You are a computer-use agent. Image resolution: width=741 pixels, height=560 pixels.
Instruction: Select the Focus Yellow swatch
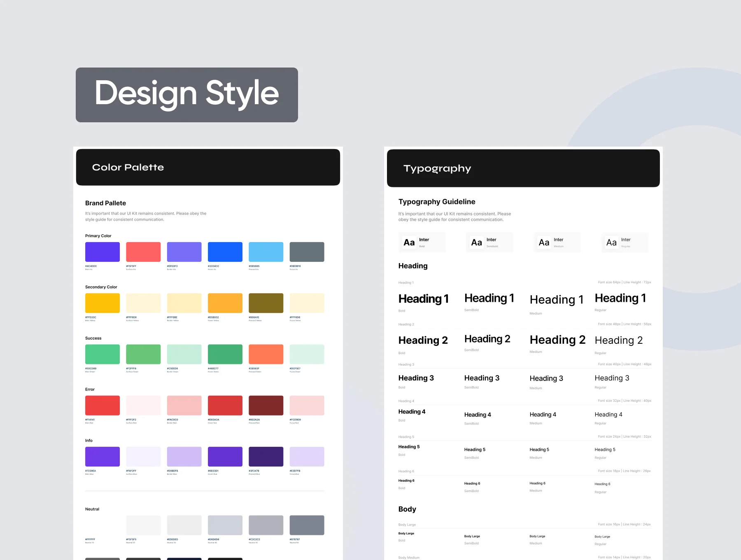(307, 303)
